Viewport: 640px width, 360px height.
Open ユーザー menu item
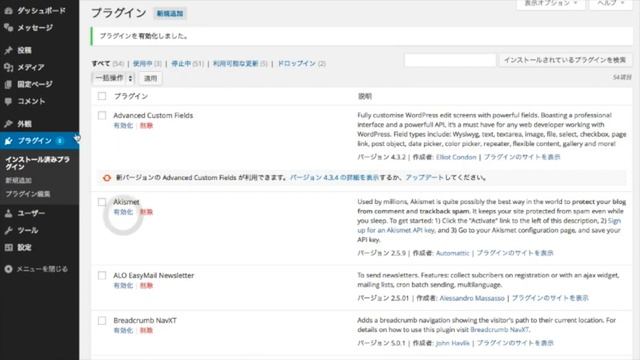click(x=31, y=213)
